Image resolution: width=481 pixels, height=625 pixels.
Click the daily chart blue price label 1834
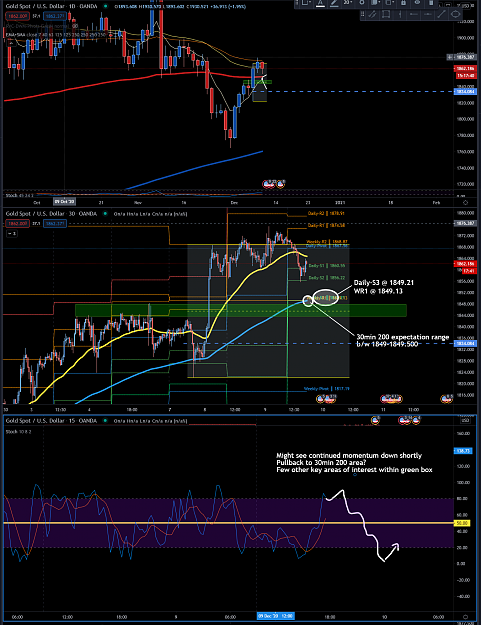click(x=465, y=92)
